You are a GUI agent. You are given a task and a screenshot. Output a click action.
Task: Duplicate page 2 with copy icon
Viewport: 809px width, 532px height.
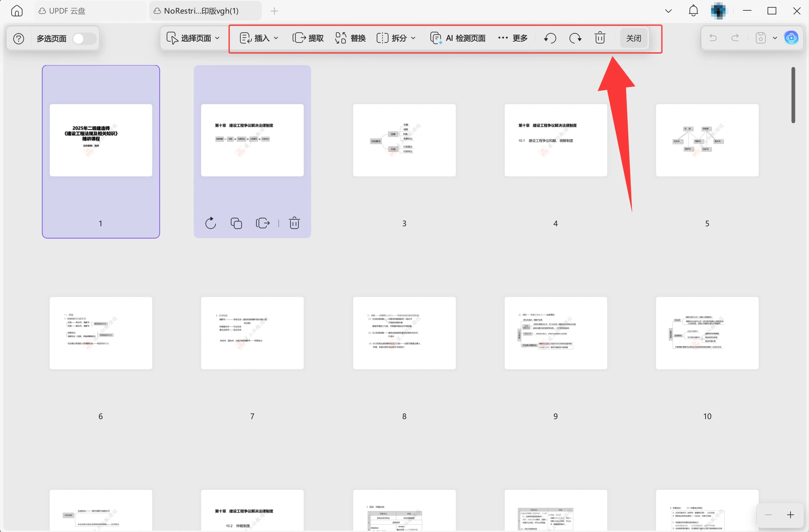[x=236, y=223]
